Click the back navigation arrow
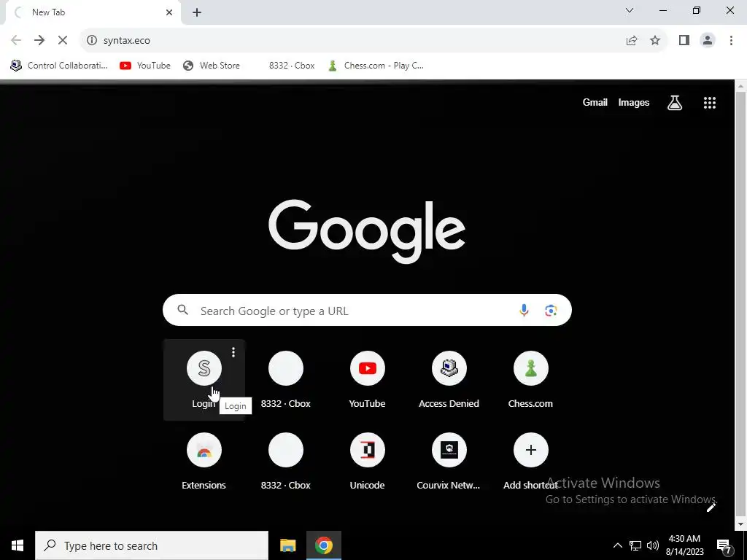 click(x=16, y=41)
